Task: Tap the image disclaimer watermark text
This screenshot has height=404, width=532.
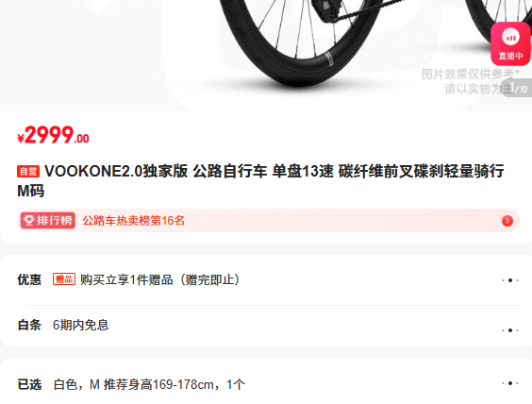Action: tap(471, 81)
